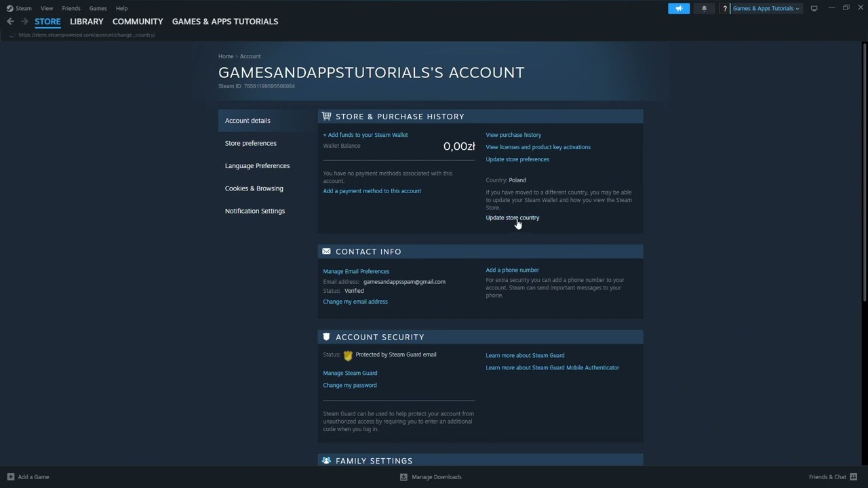Open the Help menu
Image resolution: width=868 pixels, height=488 pixels.
coord(121,8)
